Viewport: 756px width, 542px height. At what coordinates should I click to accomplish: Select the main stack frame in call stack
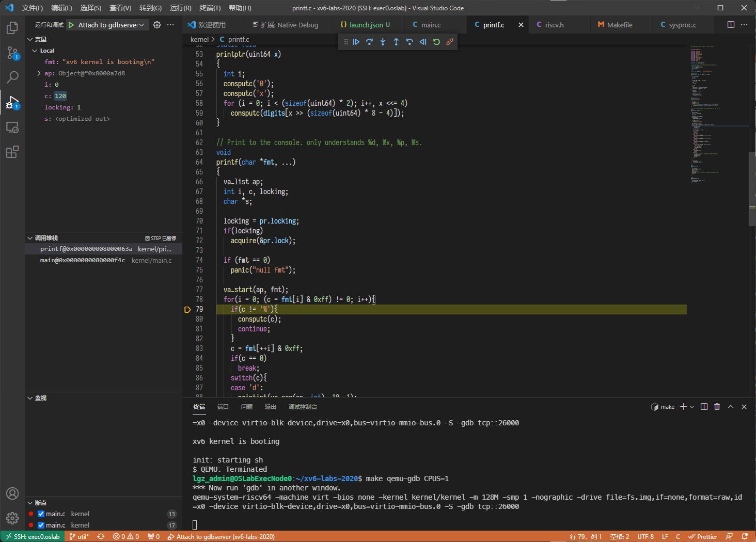tap(83, 261)
